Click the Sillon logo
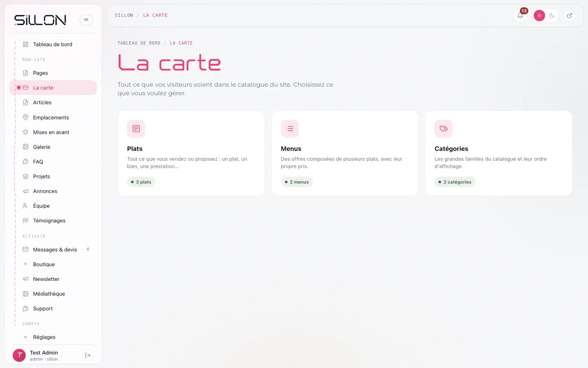This screenshot has width=588, height=368. point(40,20)
